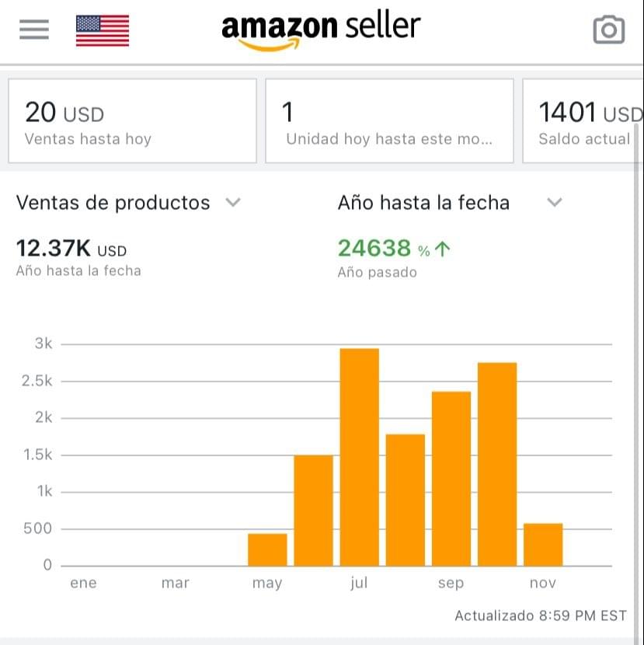Open the camera scanner icon

[608, 30]
